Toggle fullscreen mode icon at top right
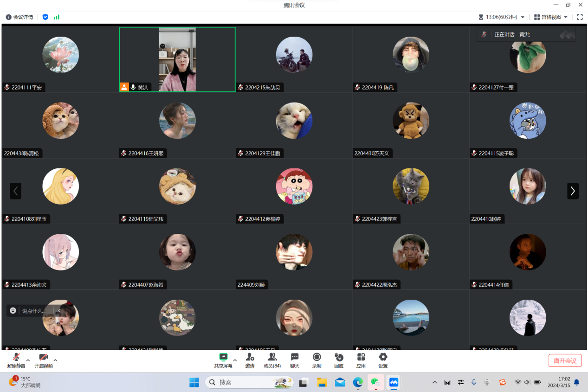The height and width of the screenshot is (392, 588). tap(580, 17)
